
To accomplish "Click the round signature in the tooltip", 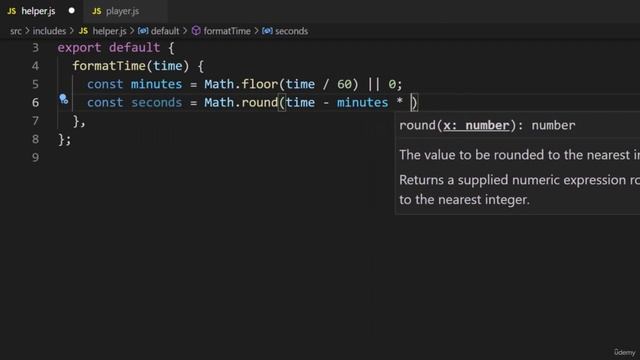I will (487, 125).
